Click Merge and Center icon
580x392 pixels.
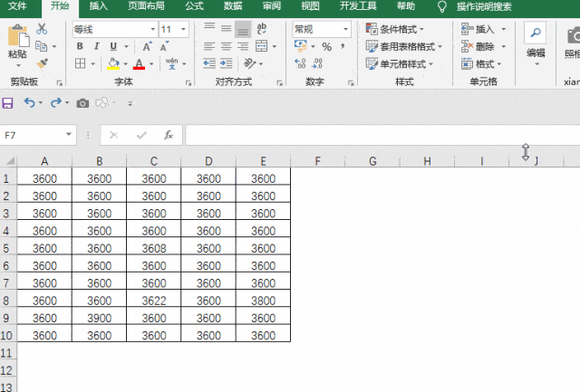[262, 46]
